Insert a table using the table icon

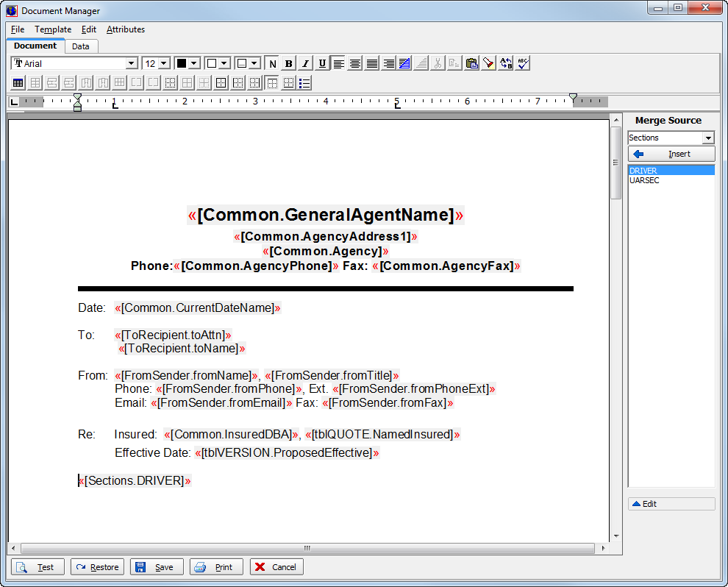[x=18, y=83]
